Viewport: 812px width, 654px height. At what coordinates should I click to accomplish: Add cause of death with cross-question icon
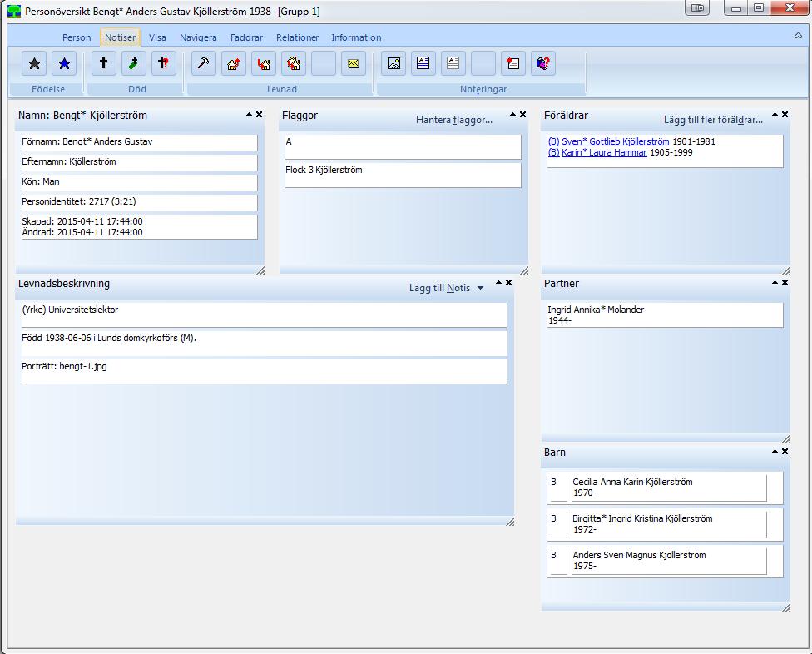click(x=164, y=64)
